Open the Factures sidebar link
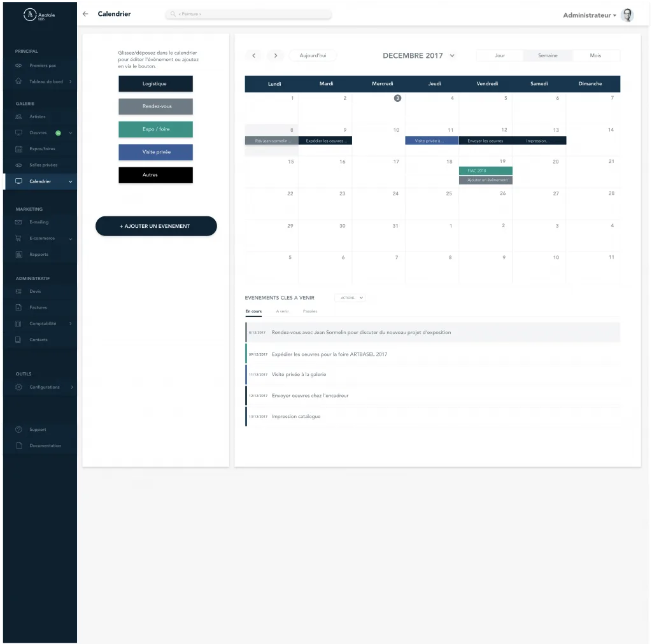Image resolution: width=652 pixels, height=644 pixels. [38, 307]
